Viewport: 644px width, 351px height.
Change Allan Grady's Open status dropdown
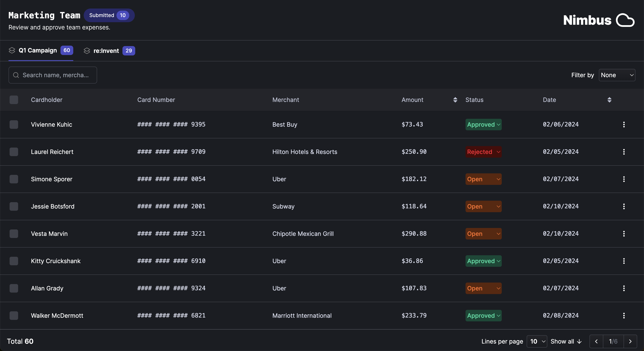click(483, 288)
